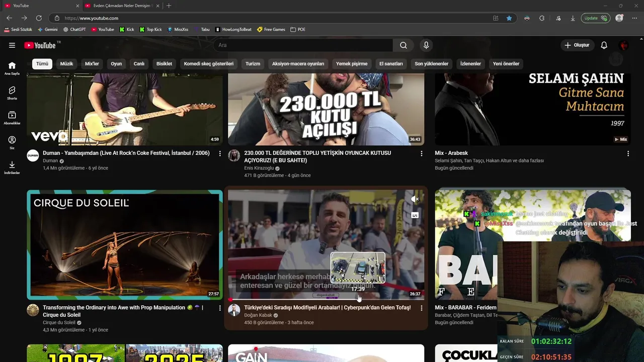Open the Top Kick bookmark
644x362 pixels.
tap(151, 29)
